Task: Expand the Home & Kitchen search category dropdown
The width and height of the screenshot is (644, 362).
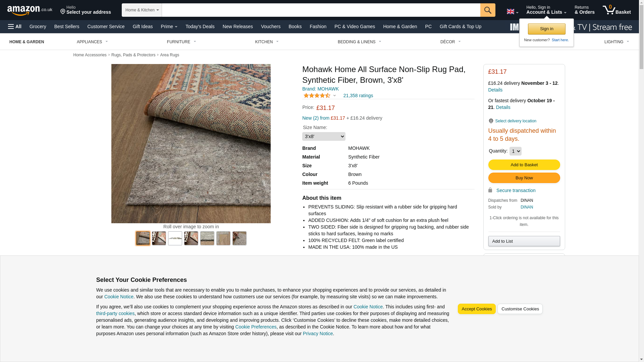Action: pyautogui.click(x=142, y=10)
